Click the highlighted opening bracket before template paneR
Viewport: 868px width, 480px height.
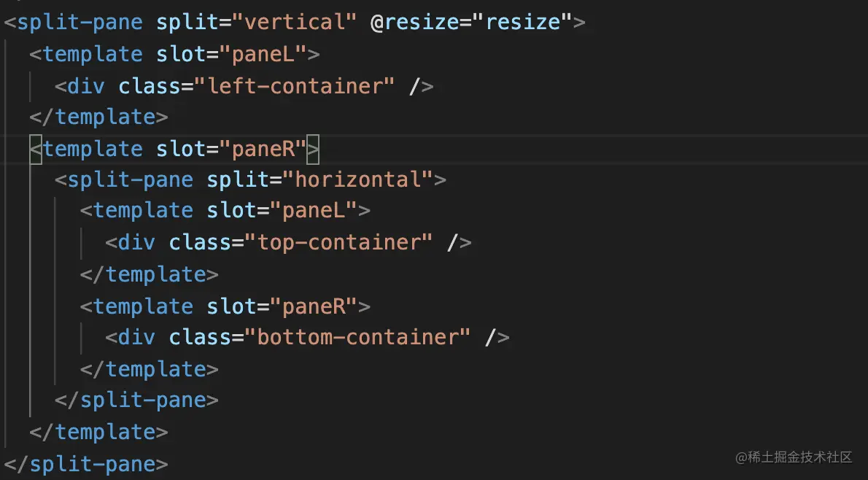click(x=36, y=149)
